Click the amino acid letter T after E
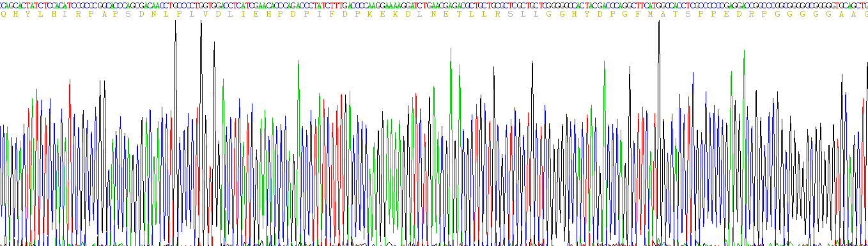 coord(458,14)
